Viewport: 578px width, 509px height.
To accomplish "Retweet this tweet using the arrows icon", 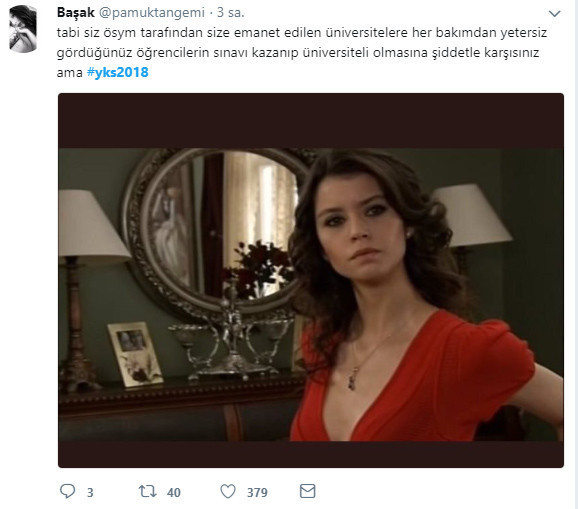I will coord(147,491).
